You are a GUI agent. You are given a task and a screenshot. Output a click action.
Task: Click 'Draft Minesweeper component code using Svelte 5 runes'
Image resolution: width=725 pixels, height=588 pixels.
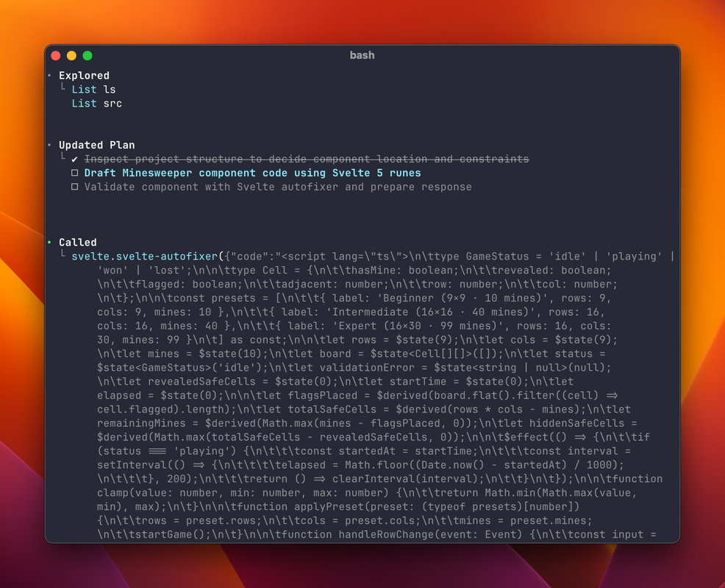click(x=252, y=173)
